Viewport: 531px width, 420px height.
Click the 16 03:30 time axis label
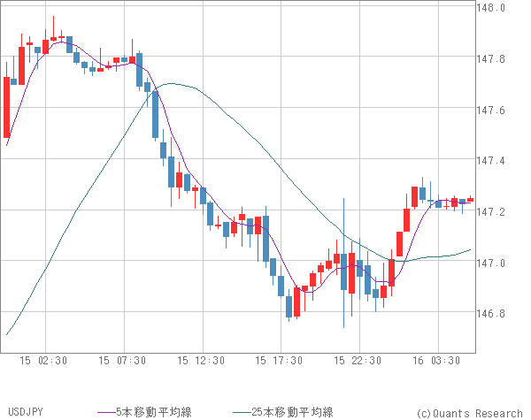click(436, 361)
